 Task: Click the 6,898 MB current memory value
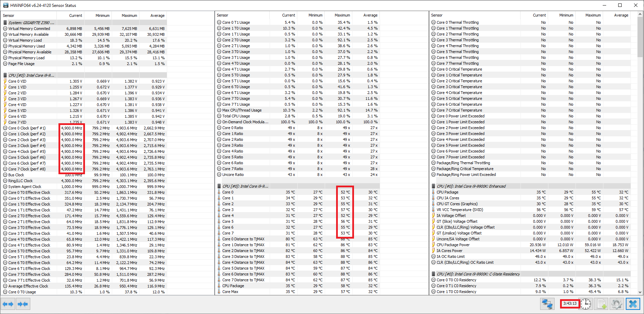click(x=74, y=29)
